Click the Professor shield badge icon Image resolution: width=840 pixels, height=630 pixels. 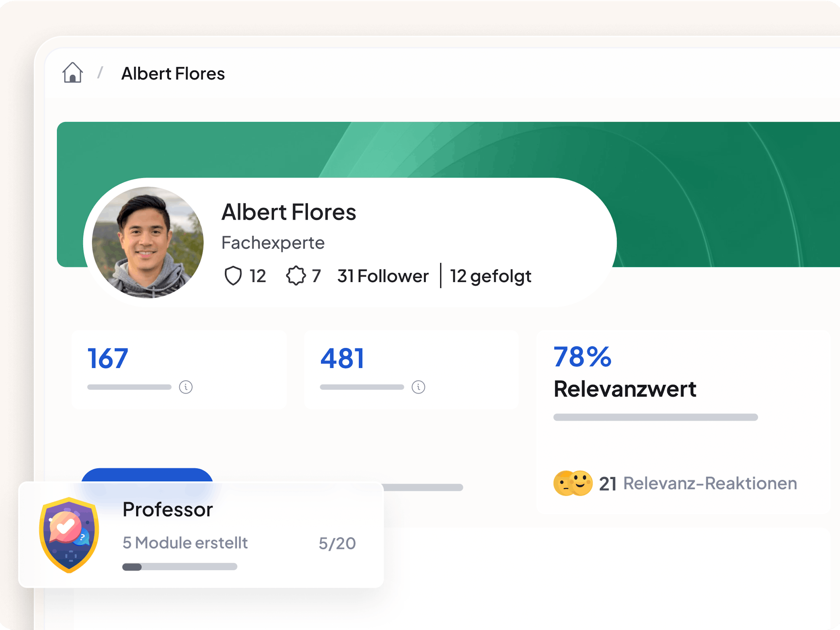pos(69,535)
